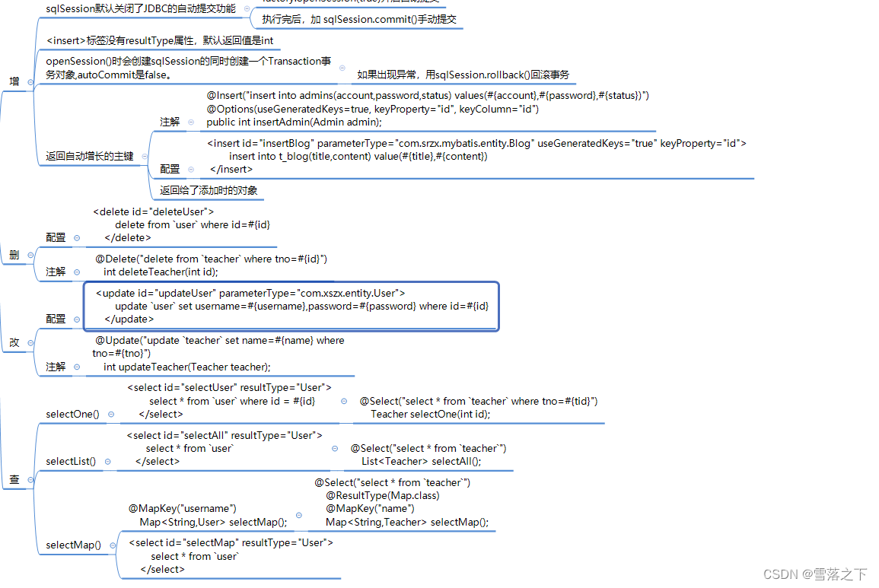The width and height of the screenshot is (879, 588).
Task: Collapse the 配置 toggle beside updateUser snippet
Action: coord(77,319)
